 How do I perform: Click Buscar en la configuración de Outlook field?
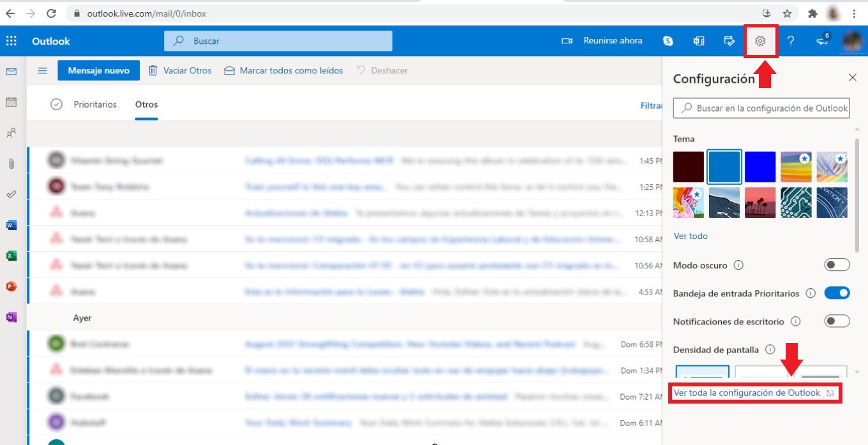761,108
